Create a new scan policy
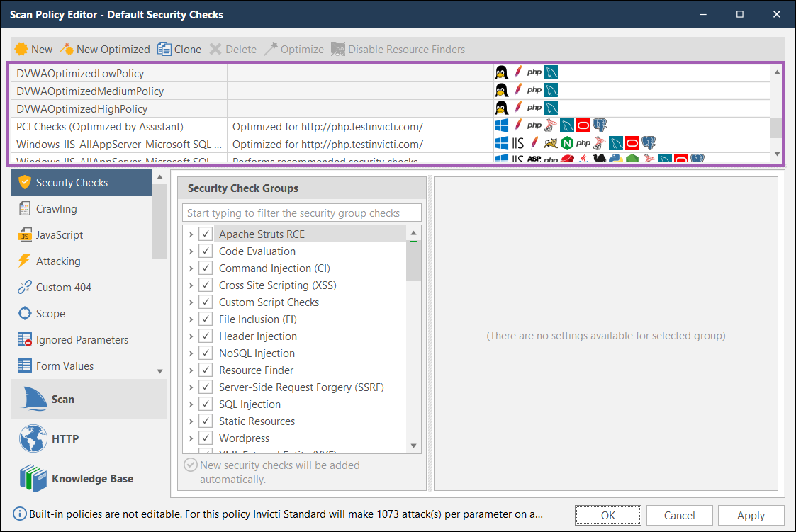The image size is (796, 532). [33, 49]
